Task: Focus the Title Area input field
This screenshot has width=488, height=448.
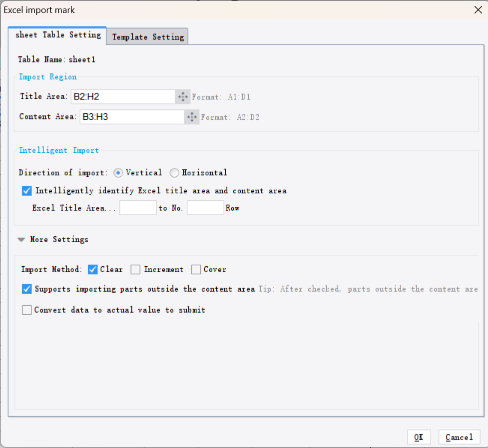Action: pyautogui.click(x=123, y=97)
